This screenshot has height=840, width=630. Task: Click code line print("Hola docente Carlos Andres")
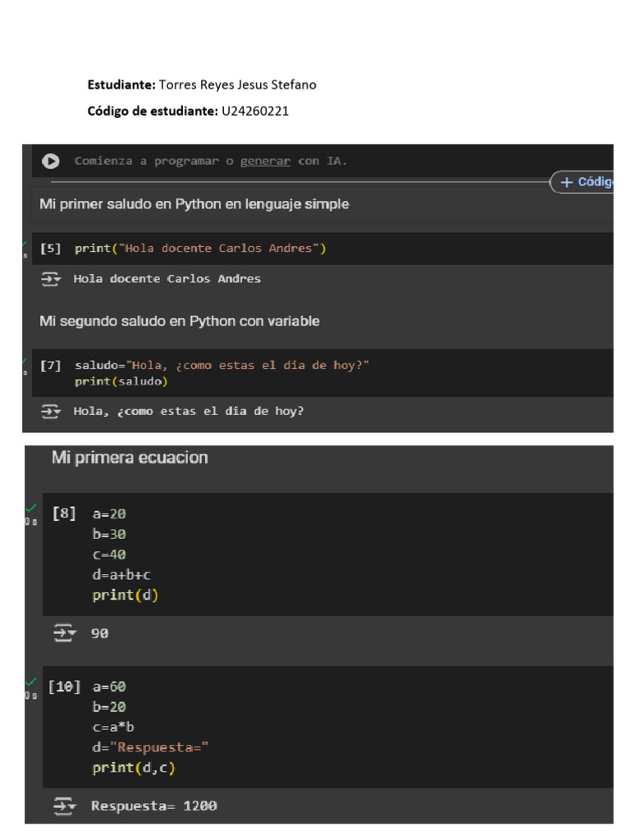pos(200,248)
